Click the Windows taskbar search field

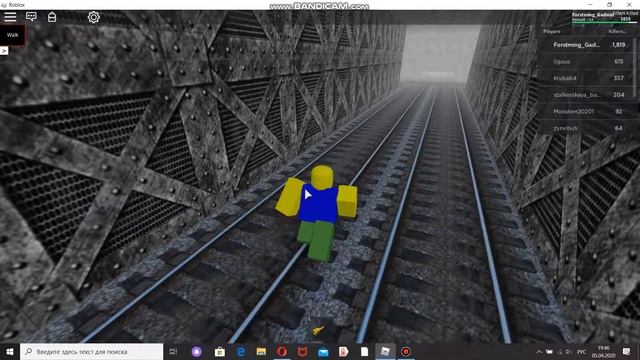click(x=91, y=351)
